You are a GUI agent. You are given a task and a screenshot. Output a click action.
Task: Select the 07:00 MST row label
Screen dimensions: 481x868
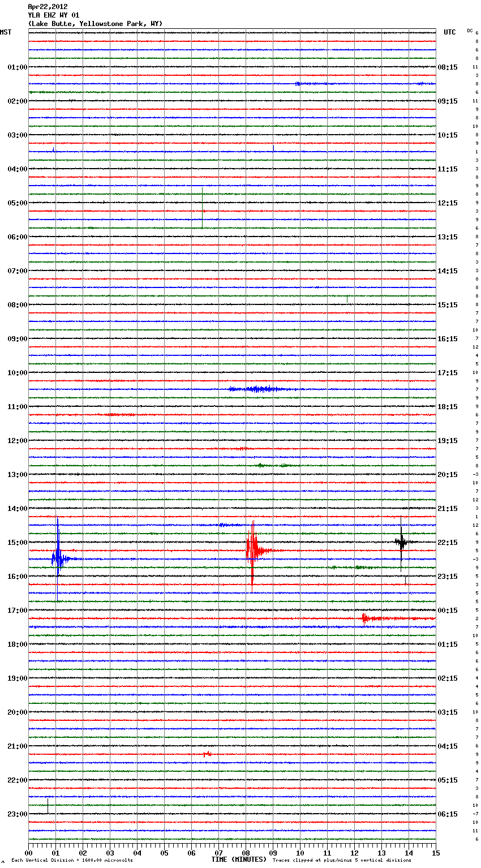click(18, 271)
